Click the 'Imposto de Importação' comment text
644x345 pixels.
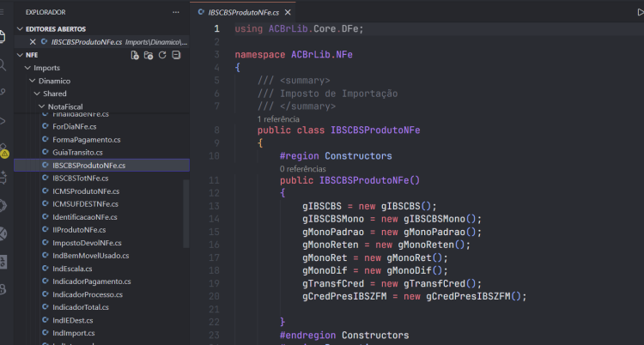coord(338,94)
